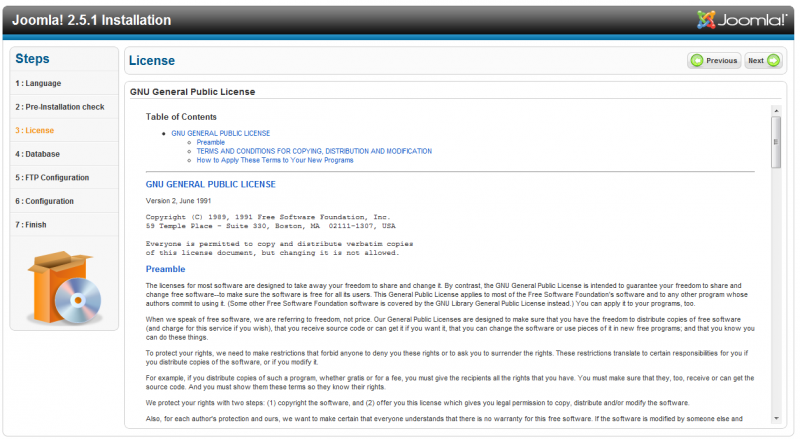800x439 pixels.
Task: Click paragraph starting 'For example, if you distribute'
Action: pyautogui.click(x=450, y=382)
